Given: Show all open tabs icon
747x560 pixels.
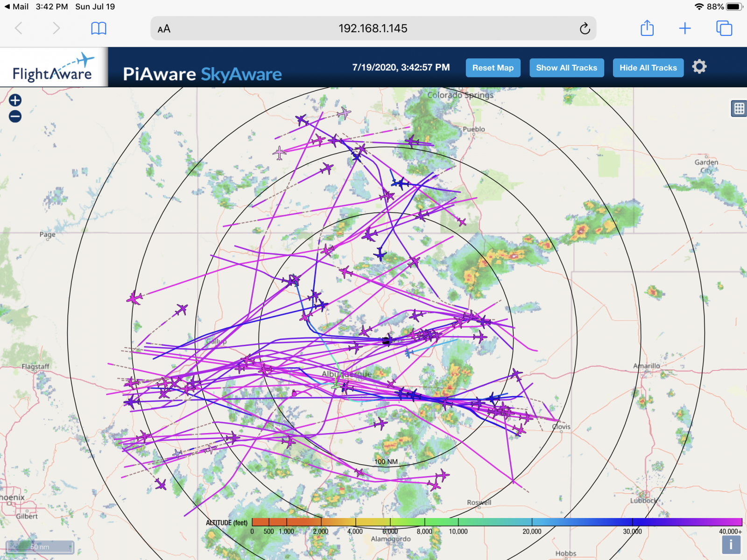Looking at the screenshot, I should [x=724, y=28].
